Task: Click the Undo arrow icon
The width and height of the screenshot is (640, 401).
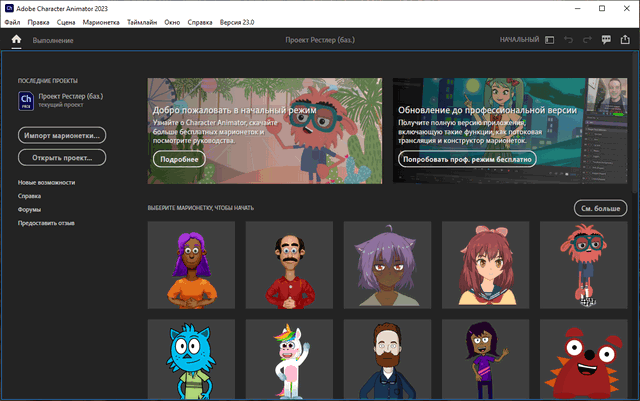Action: (569, 40)
